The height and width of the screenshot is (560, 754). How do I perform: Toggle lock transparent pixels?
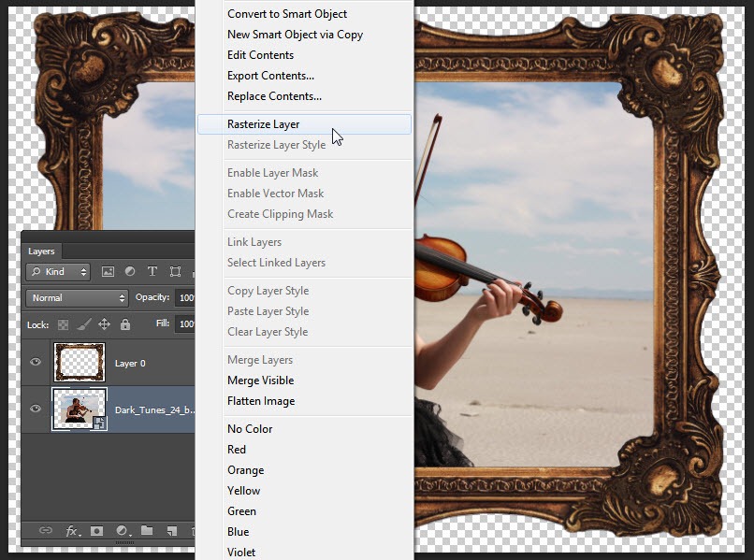coord(64,324)
